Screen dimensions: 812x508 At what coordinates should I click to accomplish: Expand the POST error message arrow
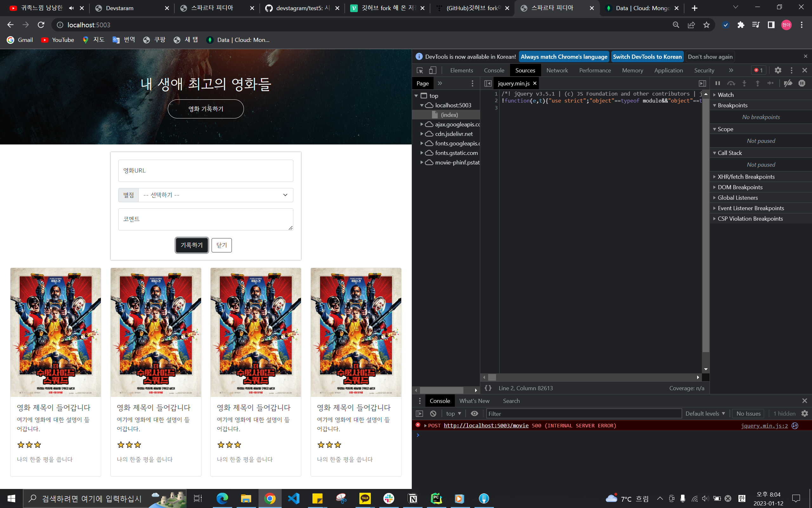[x=425, y=426]
